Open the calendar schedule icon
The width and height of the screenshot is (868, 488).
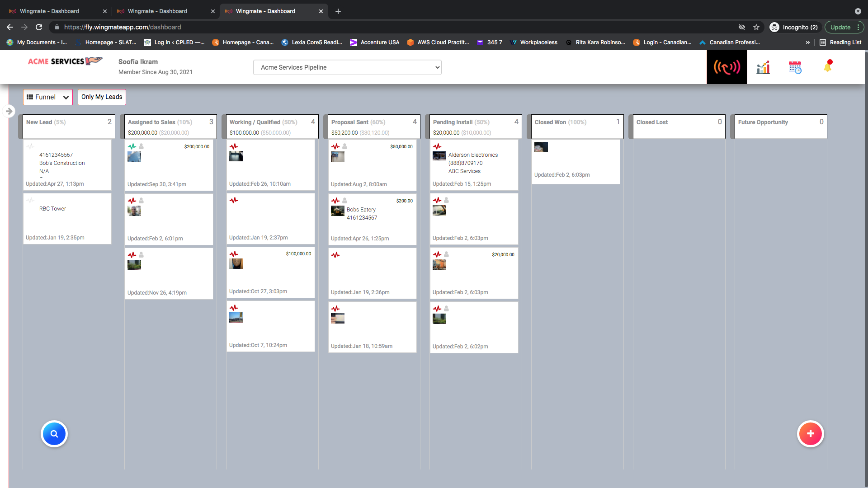click(795, 67)
